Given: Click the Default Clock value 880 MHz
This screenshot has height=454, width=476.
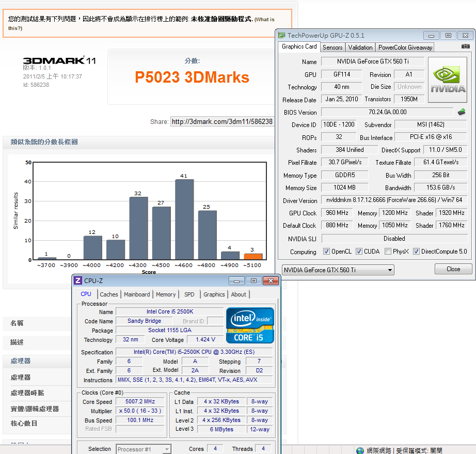Looking at the screenshot, I should pyautogui.click(x=337, y=225).
